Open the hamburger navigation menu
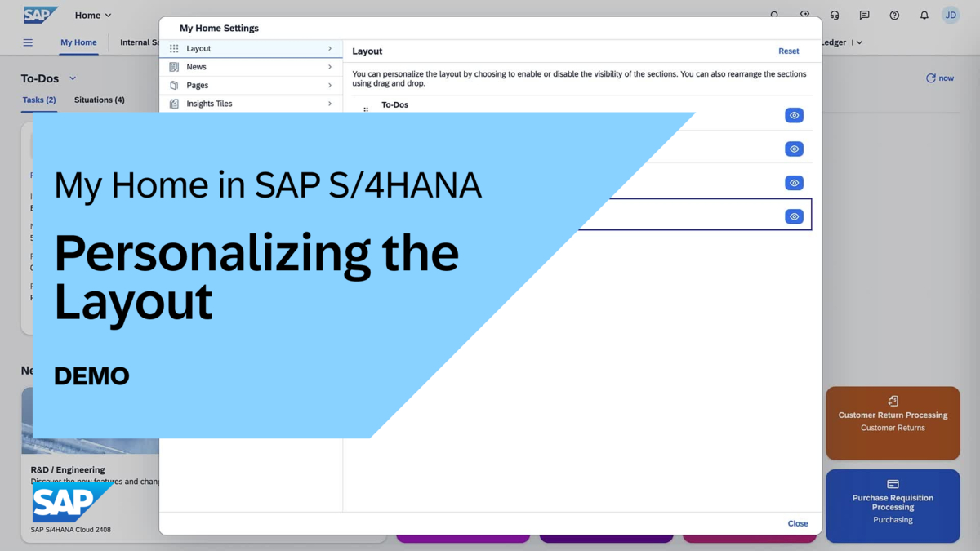The width and height of the screenshot is (980, 551). coord(28,42)
